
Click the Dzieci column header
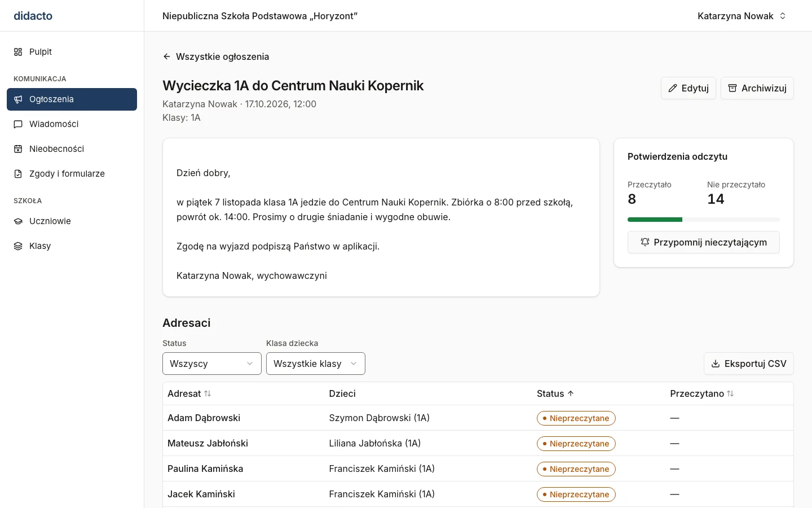point(342,393)
